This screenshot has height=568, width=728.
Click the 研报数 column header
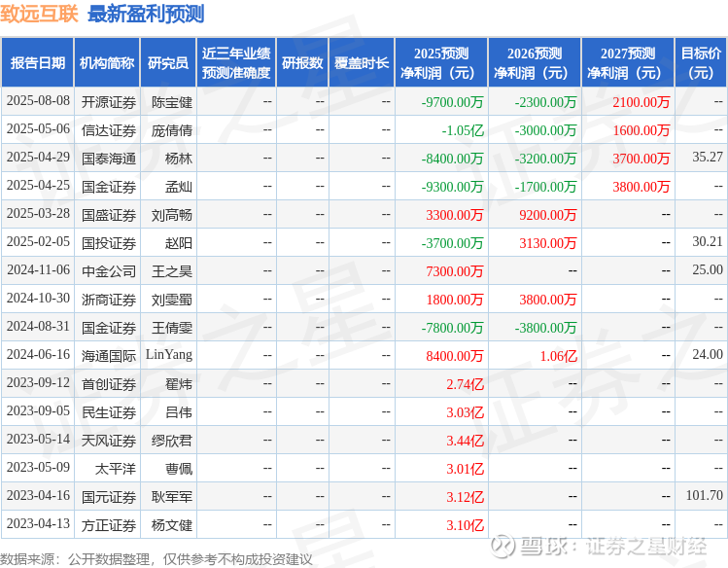tap(302, 62)
